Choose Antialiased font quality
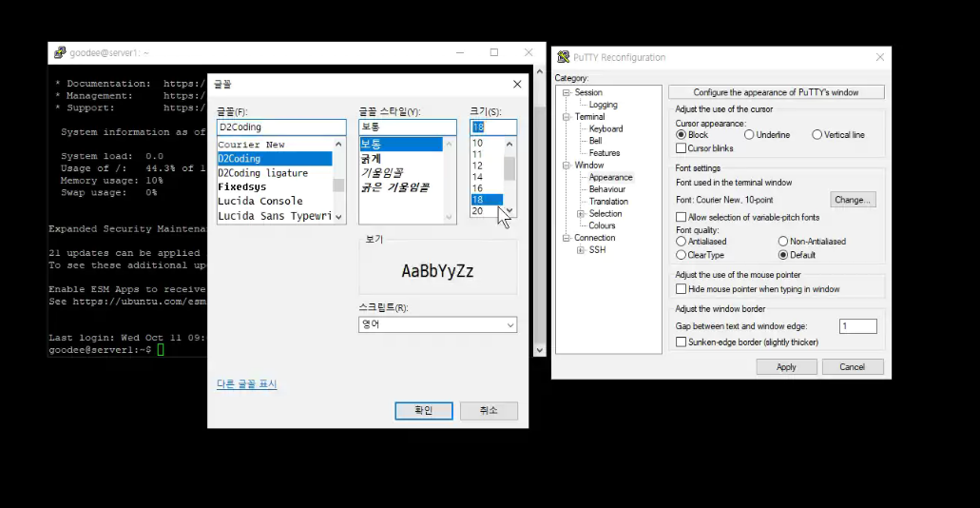The image size is (980, 508). coord(681,241)
